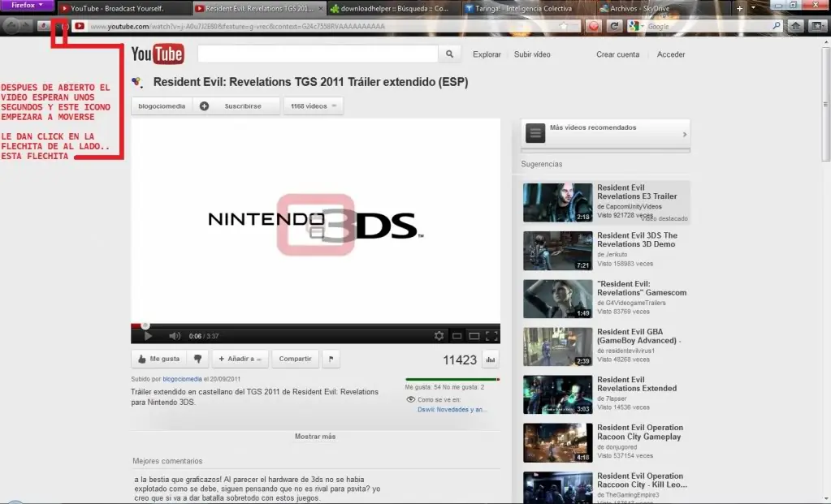Image resolution: width=831 pixels, height=504 pixels.
Task: Open the blogociomedia channel button
Action: 162,106
